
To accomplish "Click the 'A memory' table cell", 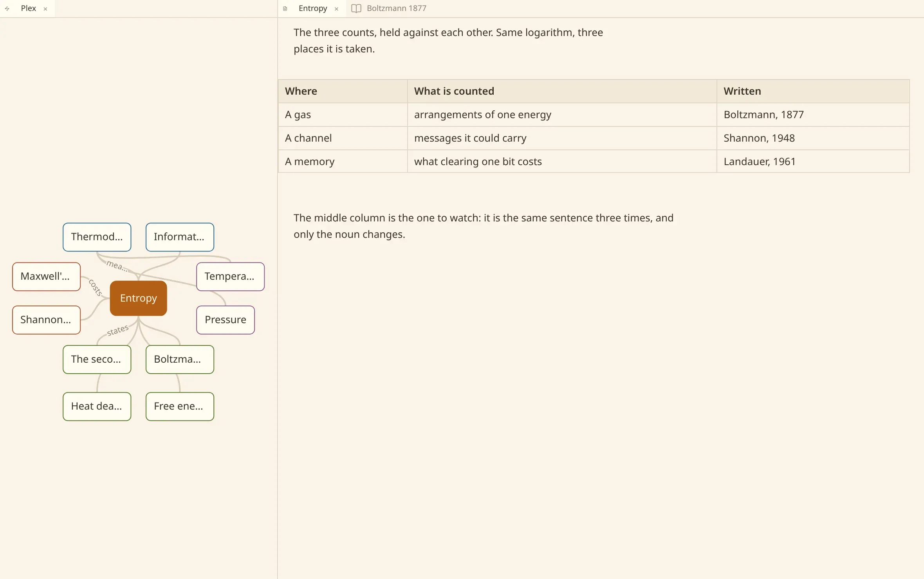I will click(343, 162).
